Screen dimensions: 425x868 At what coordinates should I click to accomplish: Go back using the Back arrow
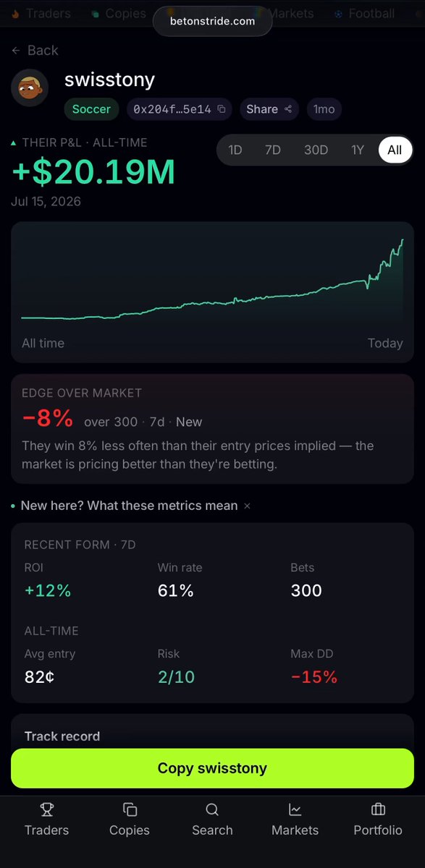pos(35,50)
